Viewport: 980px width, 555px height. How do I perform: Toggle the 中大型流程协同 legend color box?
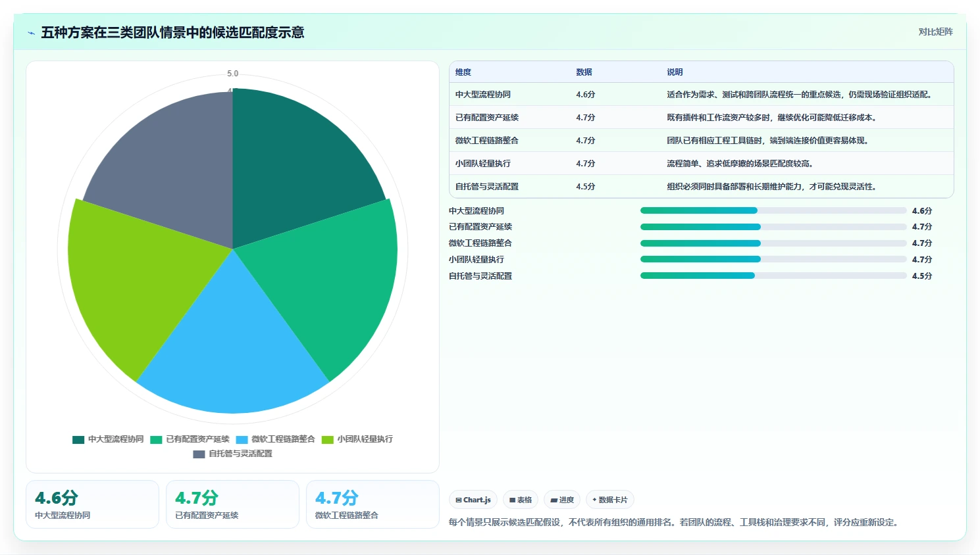pyautogui.click(x=78, y=440)
